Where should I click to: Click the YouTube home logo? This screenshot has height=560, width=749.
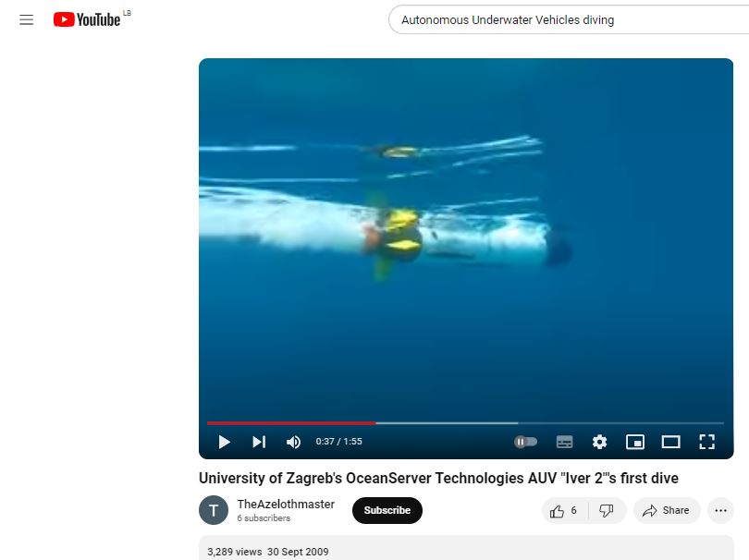[x=87, y=19]
